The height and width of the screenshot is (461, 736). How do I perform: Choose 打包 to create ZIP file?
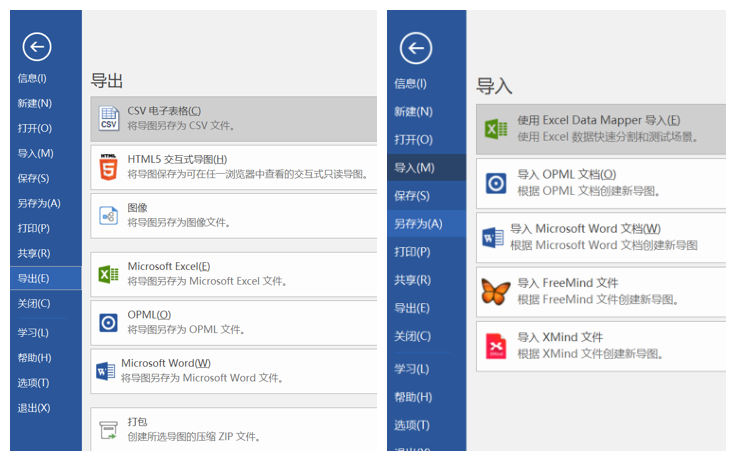click(x=233, y=429)
